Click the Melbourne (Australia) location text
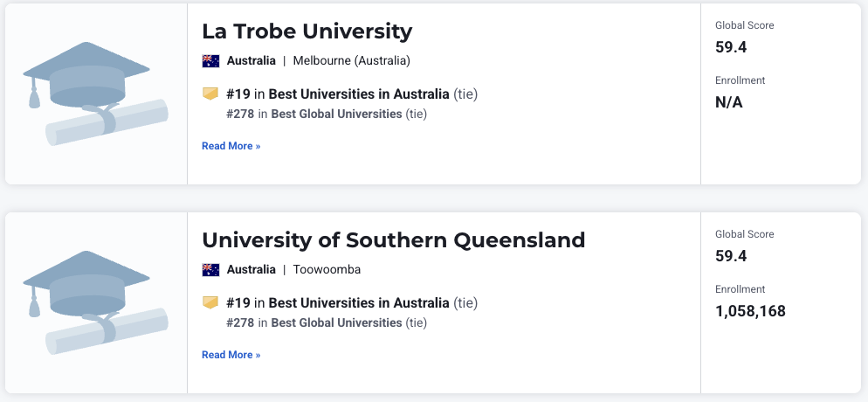This screenshot has height=402, width=868. (x=351, y=61)
